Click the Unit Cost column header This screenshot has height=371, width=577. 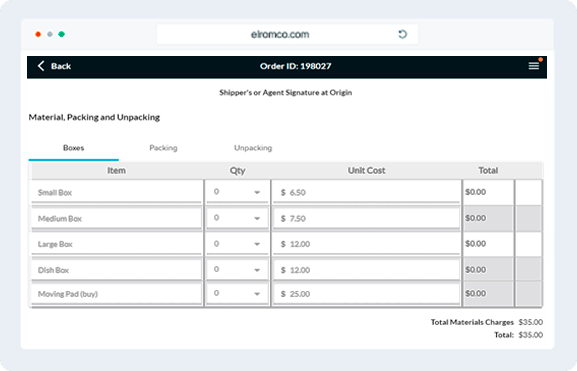367,170
